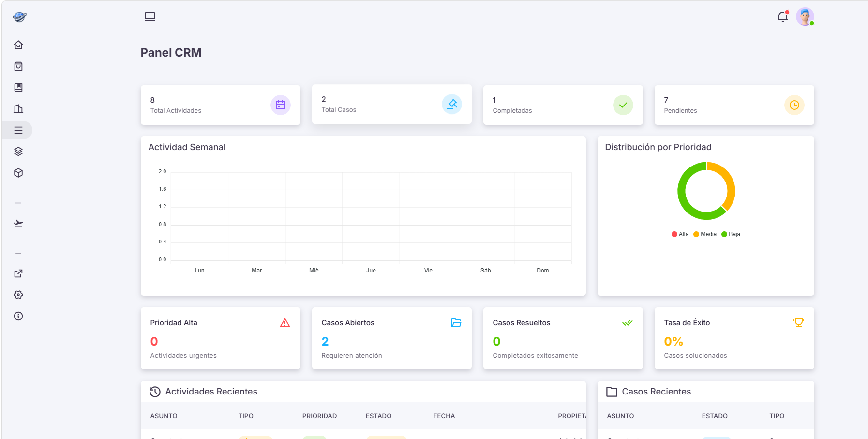Click the clock icon on Pendientes

point(794,105)
